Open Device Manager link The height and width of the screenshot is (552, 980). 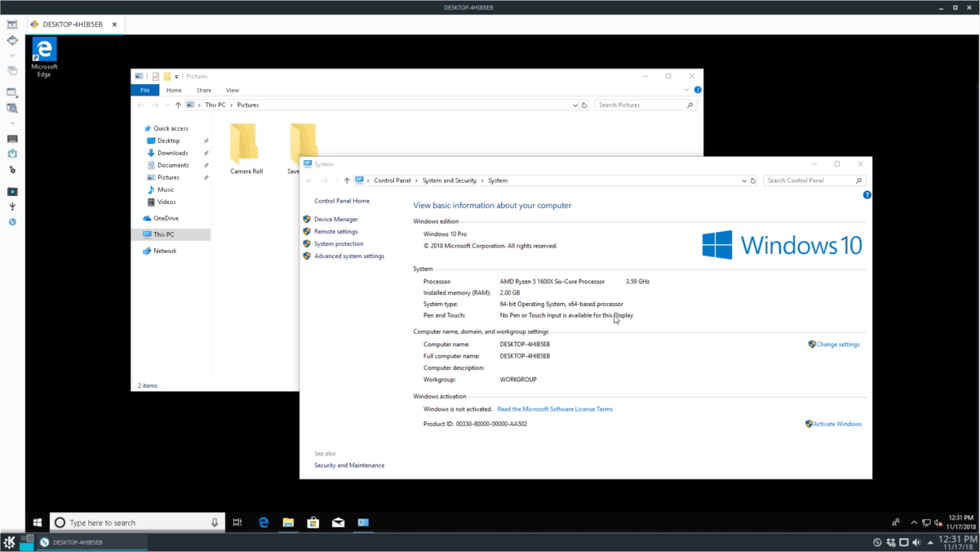pos(335,219)
